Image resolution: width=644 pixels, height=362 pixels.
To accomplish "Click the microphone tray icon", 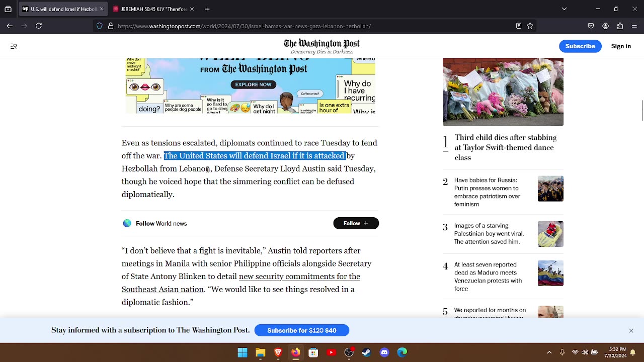I will (x=562, y=352).
